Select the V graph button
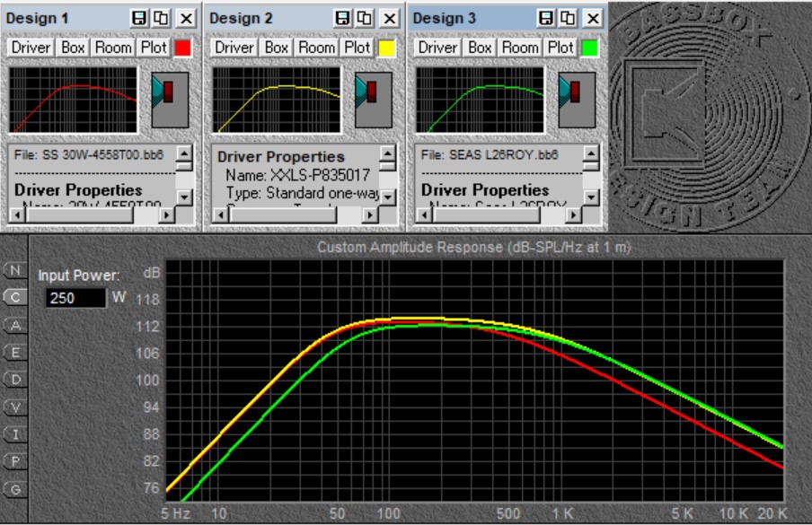Image resolution: width=812 pixels, height=525 pixels. (15, 407)
